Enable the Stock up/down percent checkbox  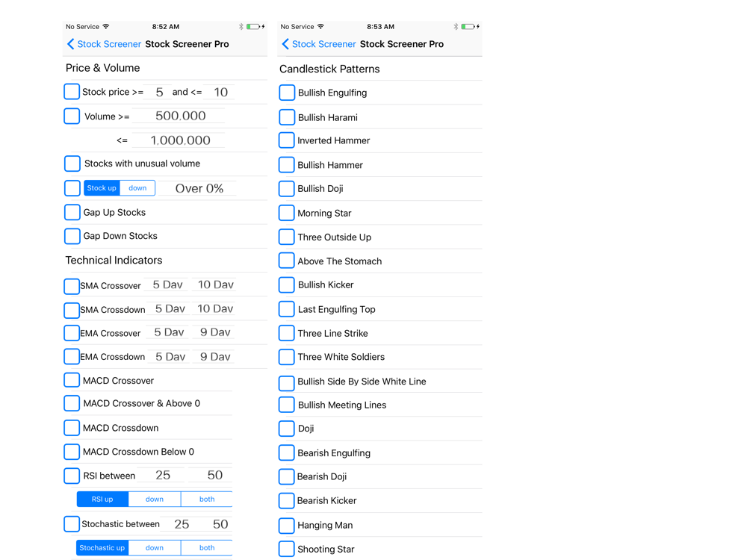(72, 188)
